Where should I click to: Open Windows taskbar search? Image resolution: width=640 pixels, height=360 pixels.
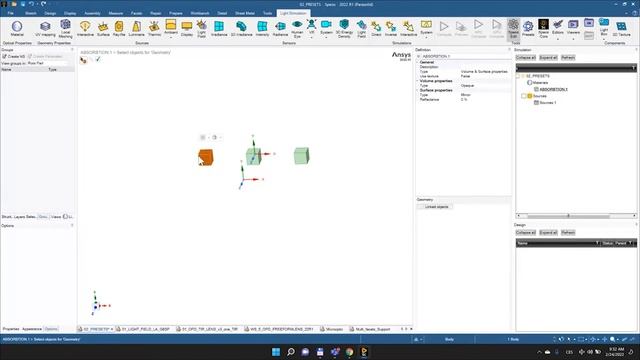click(x=291, y=352)
